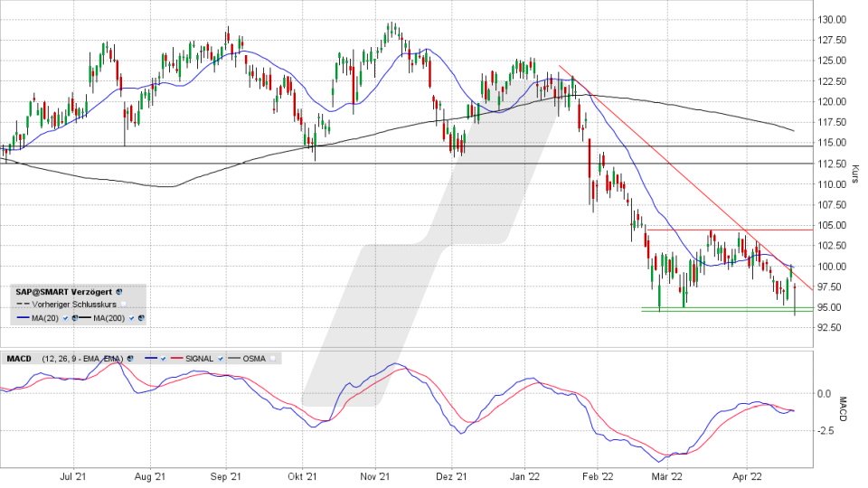Open MACD parameter settings icon
868x488 pixels.
click(x=130, y=359)
